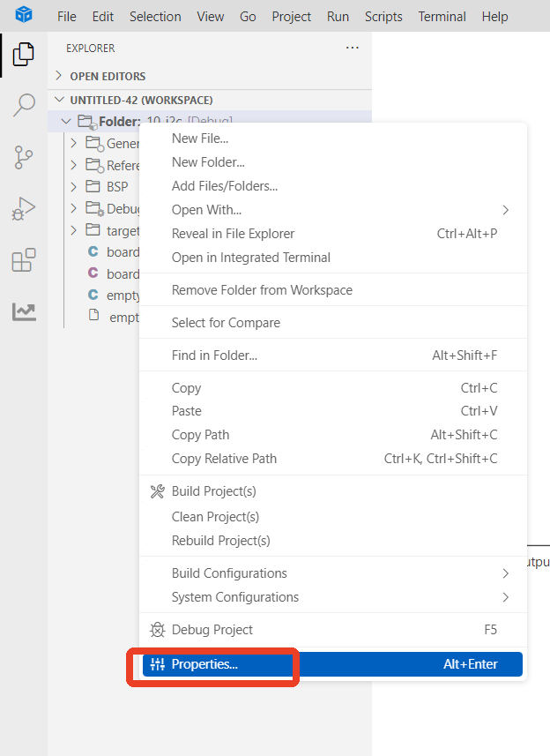Expand the Refere... folder chevron
The height and width of the screenshot is (756, 550).
pos(74,165)
